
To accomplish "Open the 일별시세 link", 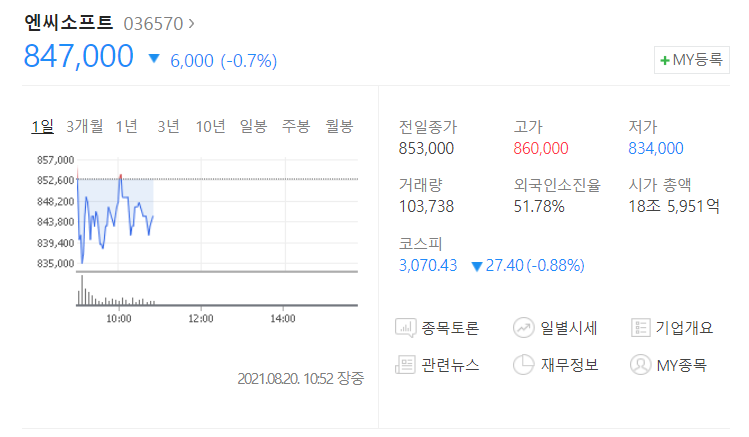I will [x=568, y=328].
